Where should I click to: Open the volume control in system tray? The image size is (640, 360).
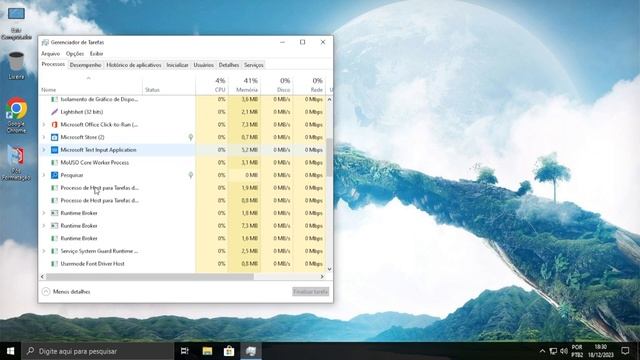[564, 351]
